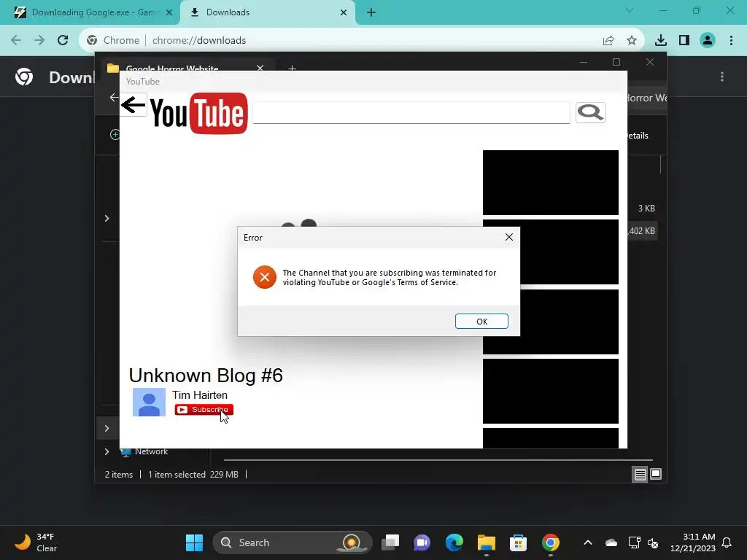Toggle Chrome's side panel icon
747x560 pixels.
coord(684,41)
